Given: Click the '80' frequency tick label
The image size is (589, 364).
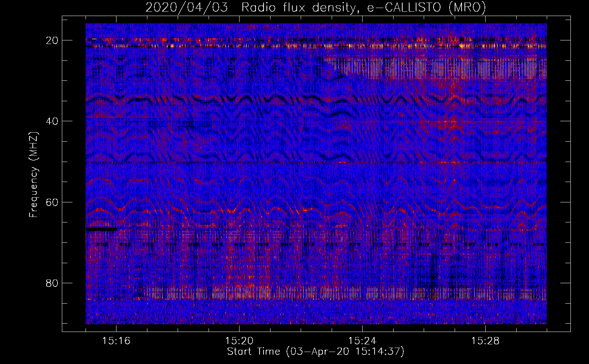Looking at the screenshot, I should click(52, 283).
